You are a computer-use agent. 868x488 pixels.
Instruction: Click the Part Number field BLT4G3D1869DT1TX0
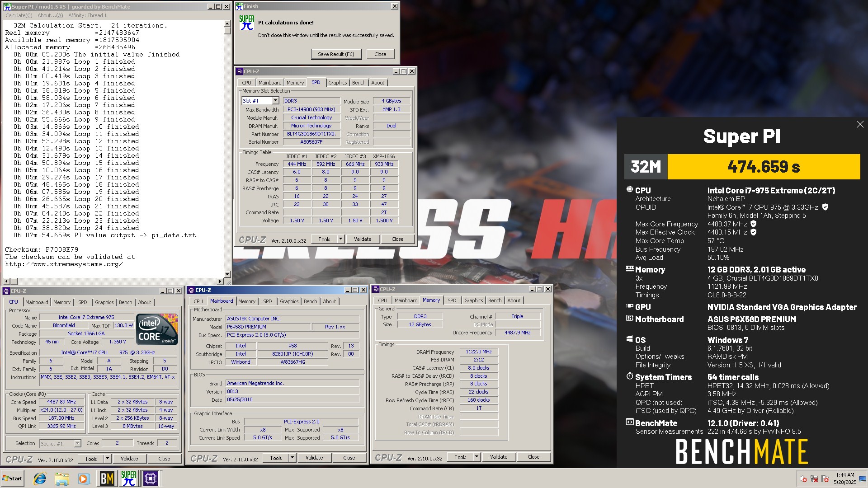pos(311,134)
